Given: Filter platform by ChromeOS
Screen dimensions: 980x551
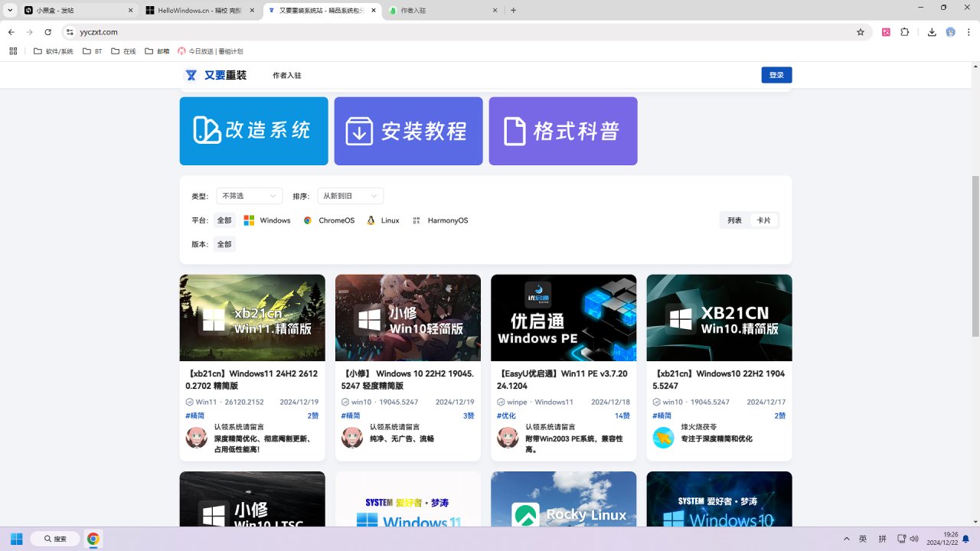Looking at the screenshot, I should click(329, 220).
